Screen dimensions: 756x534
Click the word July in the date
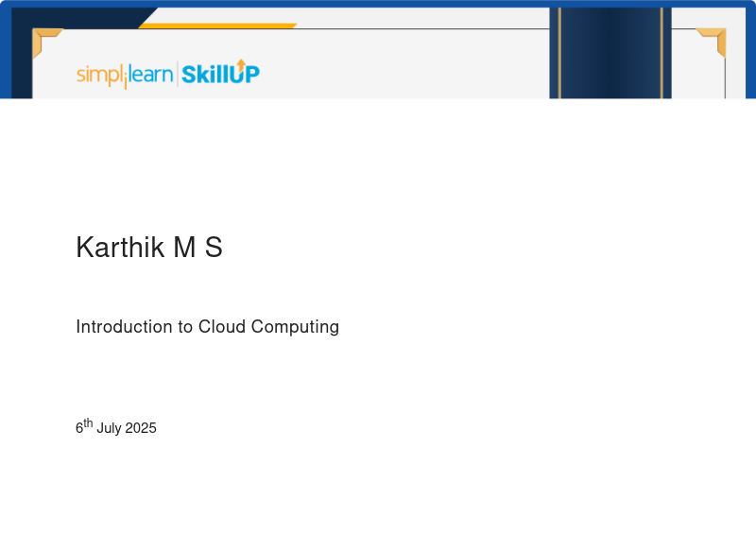click(x=109, y=428)
